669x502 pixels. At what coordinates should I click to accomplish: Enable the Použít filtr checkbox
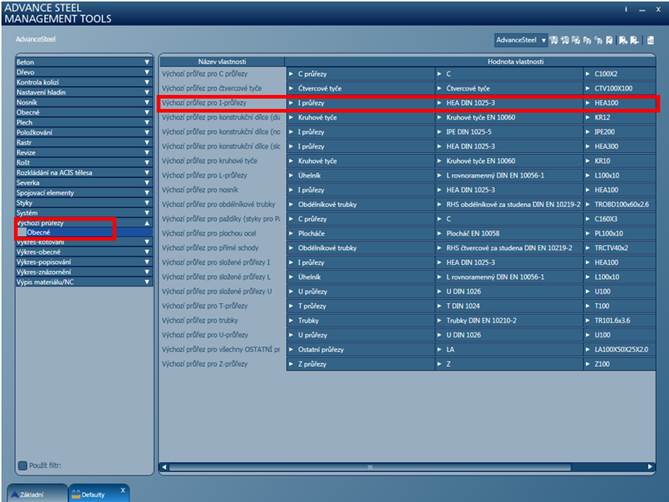click(23, 465)
